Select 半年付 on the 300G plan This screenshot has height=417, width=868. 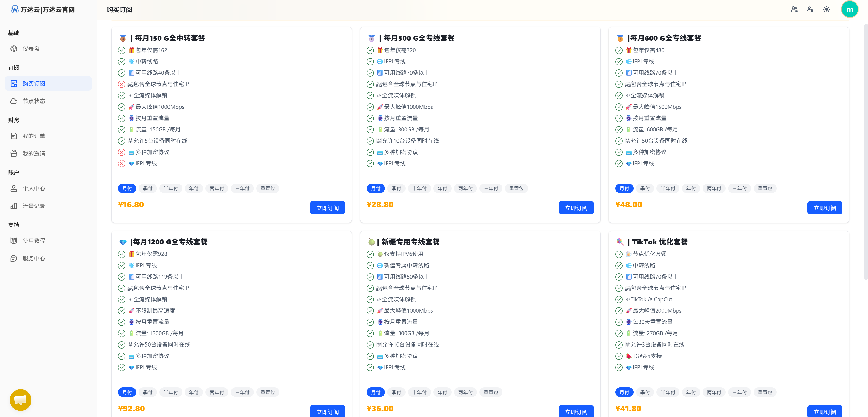(420, 188)
